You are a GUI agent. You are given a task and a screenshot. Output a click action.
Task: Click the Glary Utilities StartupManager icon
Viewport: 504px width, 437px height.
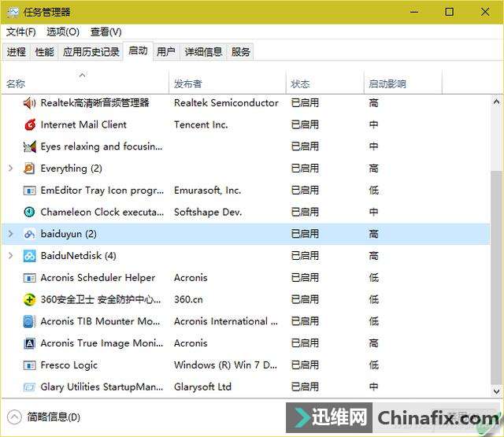(x=30, y=387)
